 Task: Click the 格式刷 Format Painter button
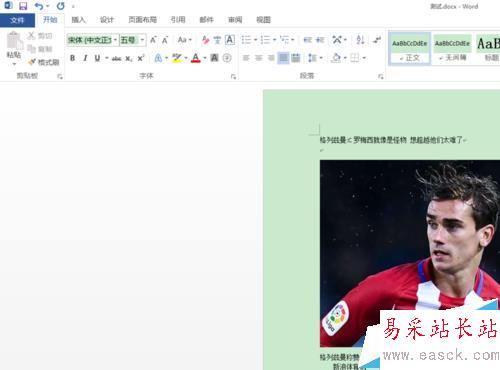coord(44,62)
